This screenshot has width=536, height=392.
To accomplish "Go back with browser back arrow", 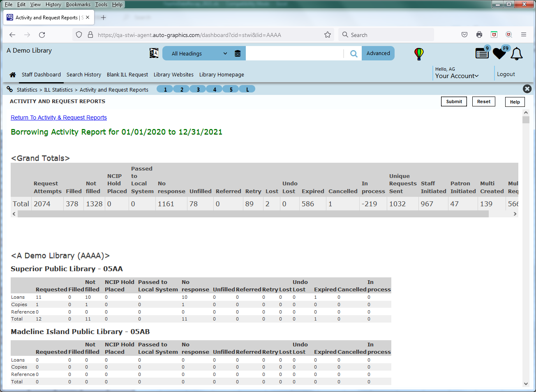I will [12, 35].
